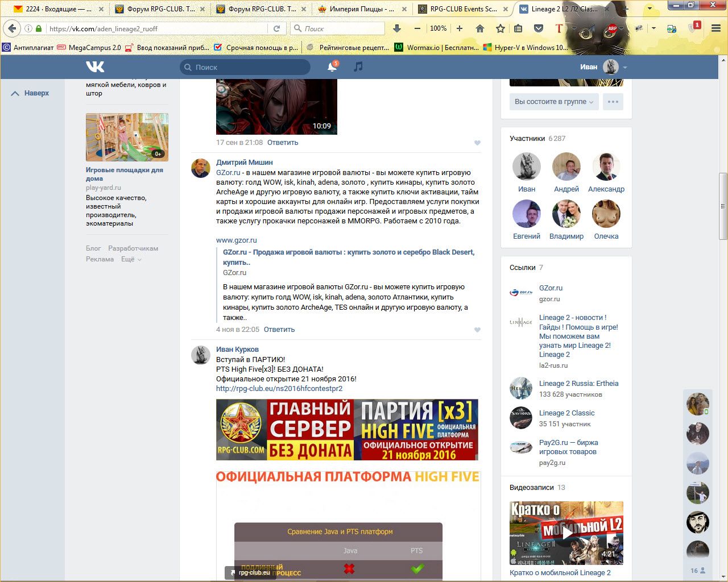Go to the browser home page icon
The image size is (728, 582).
click(480, 28)
